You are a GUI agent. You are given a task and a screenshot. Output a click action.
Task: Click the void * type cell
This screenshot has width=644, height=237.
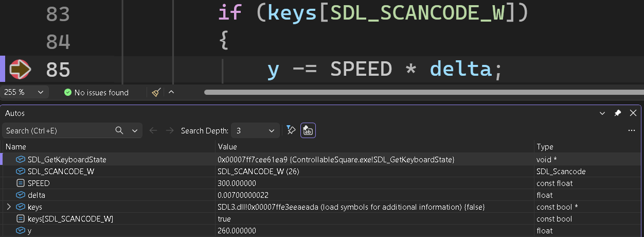[x=546, y=160]
